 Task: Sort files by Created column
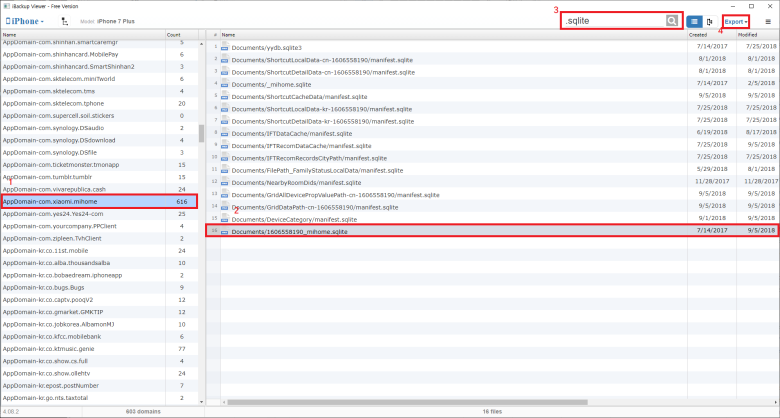click(x=710, y=35)
